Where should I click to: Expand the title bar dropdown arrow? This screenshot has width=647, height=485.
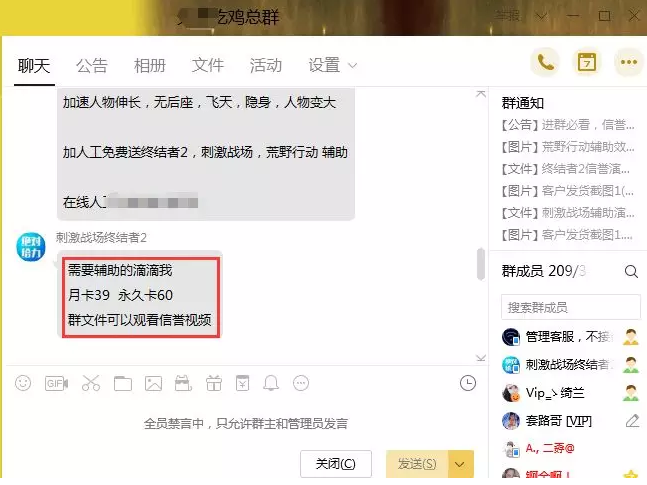[x=541, y=17]
